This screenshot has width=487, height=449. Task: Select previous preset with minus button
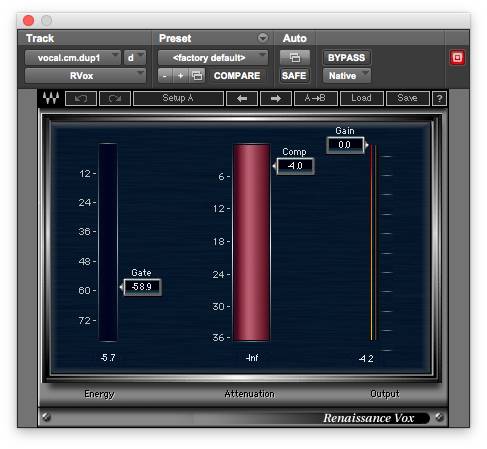click(165, 76)
